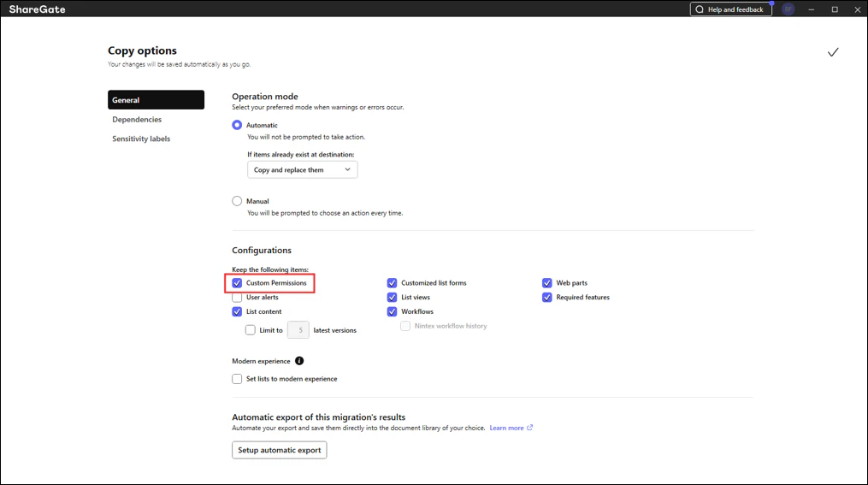Enable the User alerts checkbox
The image size is (868, 485).
tap(237, 298)
